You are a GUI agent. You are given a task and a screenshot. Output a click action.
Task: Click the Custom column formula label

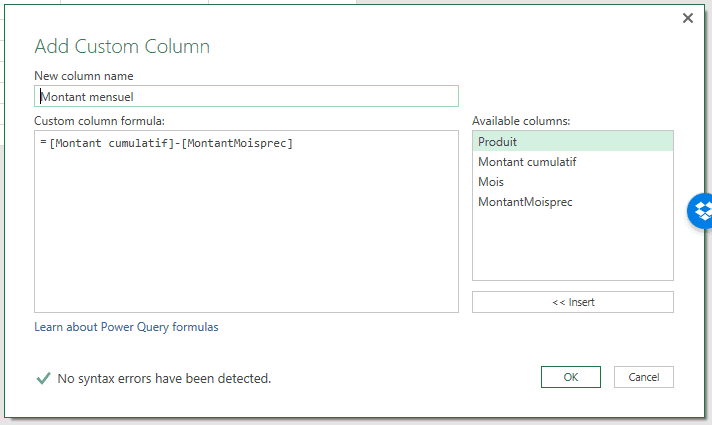coord(99,121)
